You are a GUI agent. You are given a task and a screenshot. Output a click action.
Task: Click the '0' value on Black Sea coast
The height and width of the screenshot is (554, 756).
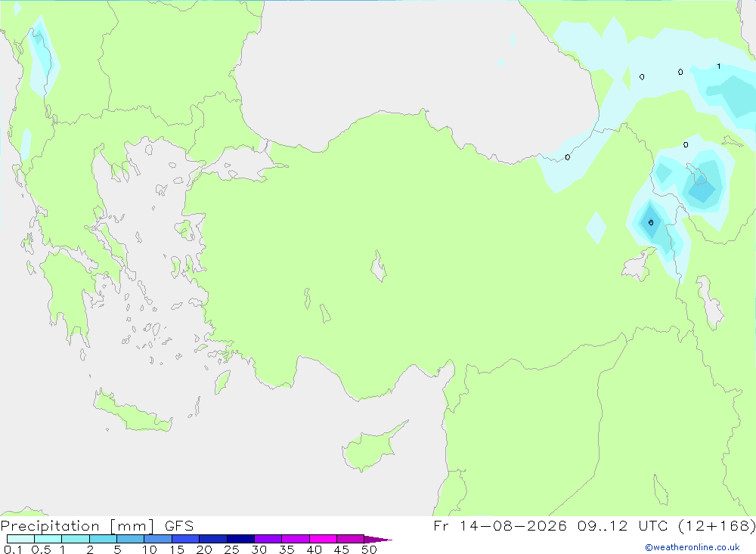[x=568, y=157]
